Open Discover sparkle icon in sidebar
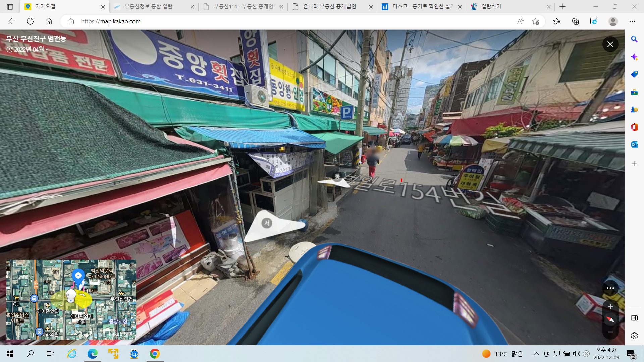644x362 pixels. pos(634,57)
